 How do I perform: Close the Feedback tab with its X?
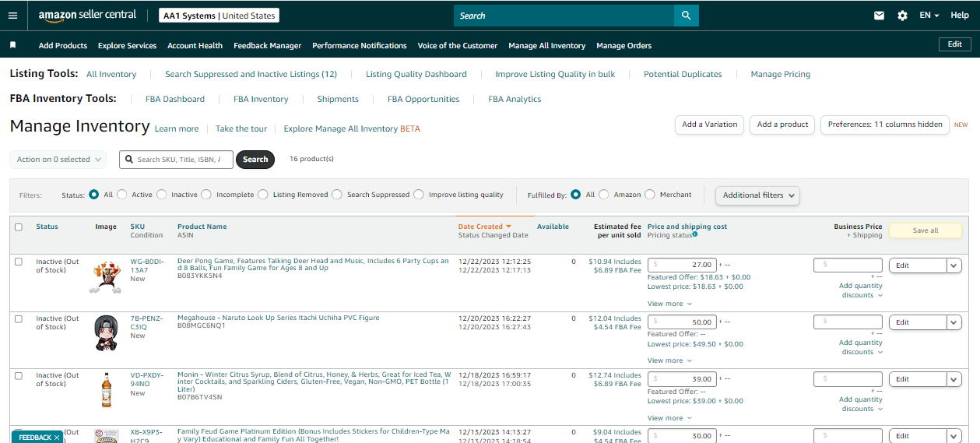point(57,438)
